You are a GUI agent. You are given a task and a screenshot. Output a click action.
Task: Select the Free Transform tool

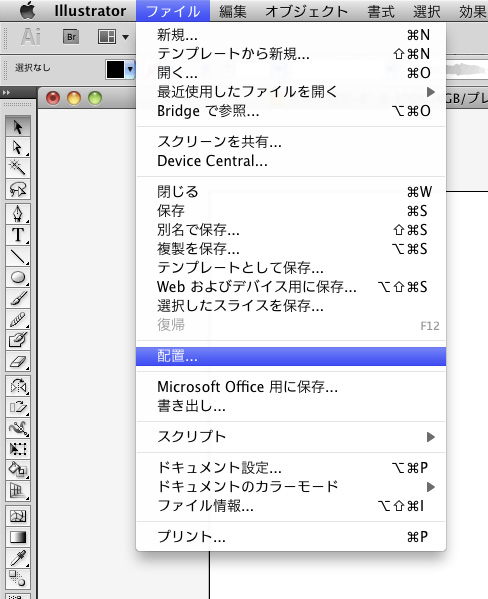pos(18,448)
